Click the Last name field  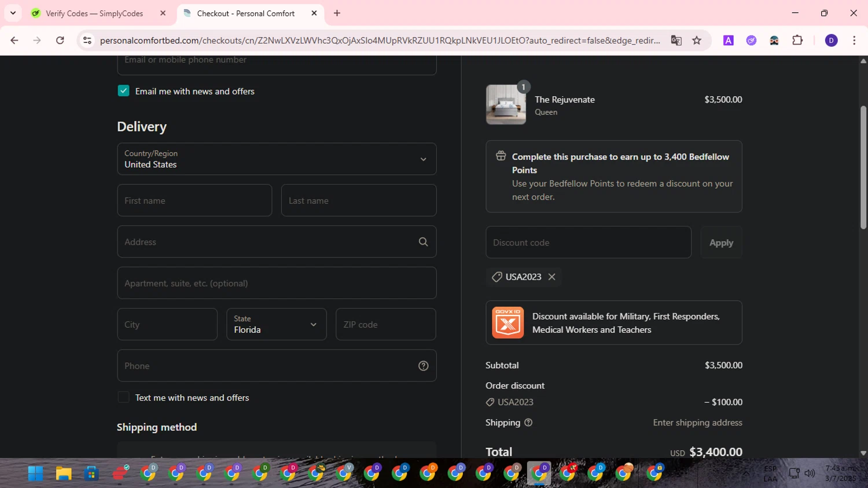pos(359,200)
